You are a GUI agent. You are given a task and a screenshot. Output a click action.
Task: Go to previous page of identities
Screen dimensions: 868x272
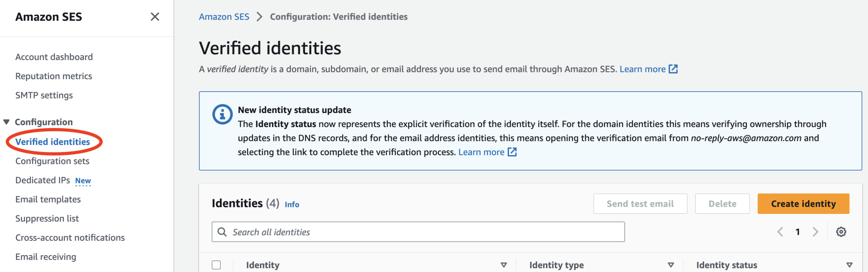pyautogui.click(x=780, y=232)
